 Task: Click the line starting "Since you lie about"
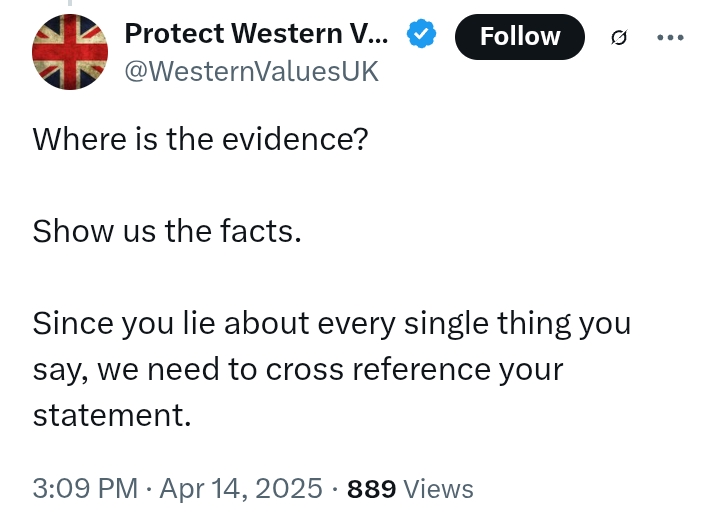332,324
